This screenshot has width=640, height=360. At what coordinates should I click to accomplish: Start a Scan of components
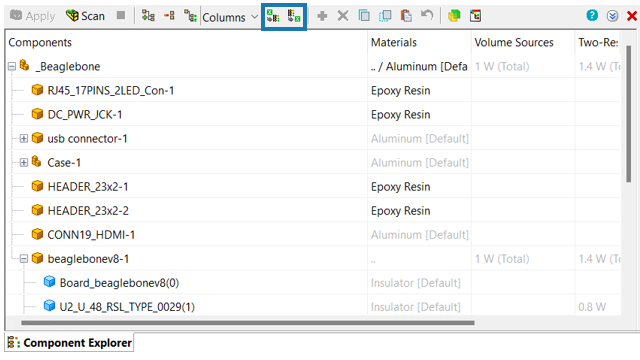[86, 16]
